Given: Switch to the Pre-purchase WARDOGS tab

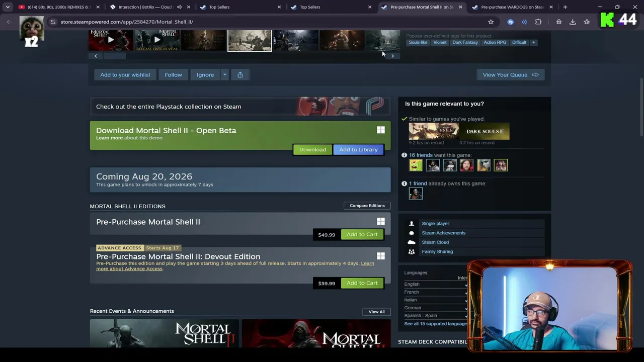Looking at the screenshot, I should [511, 7].
